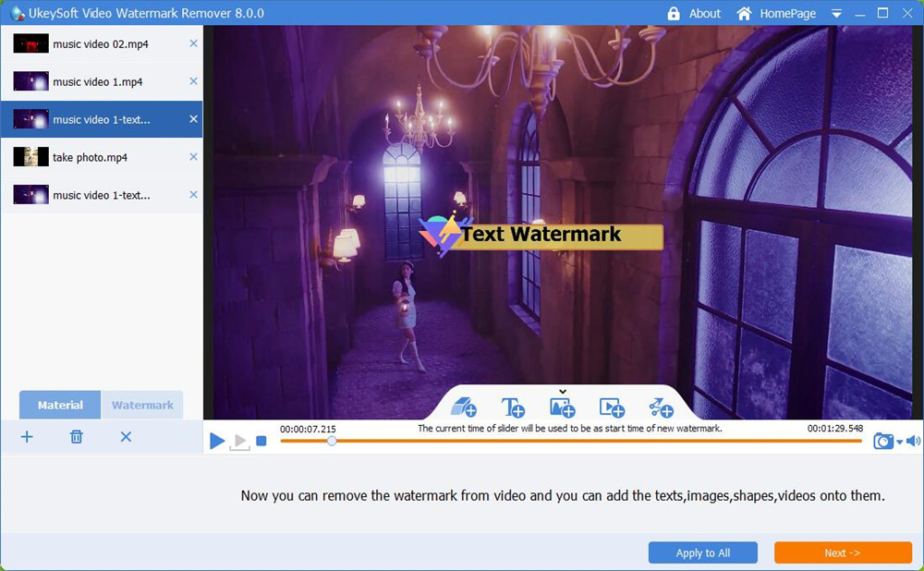Open the title bar dropdown menu
This screenshot has height=571, width=924.
tap(836, 13)
